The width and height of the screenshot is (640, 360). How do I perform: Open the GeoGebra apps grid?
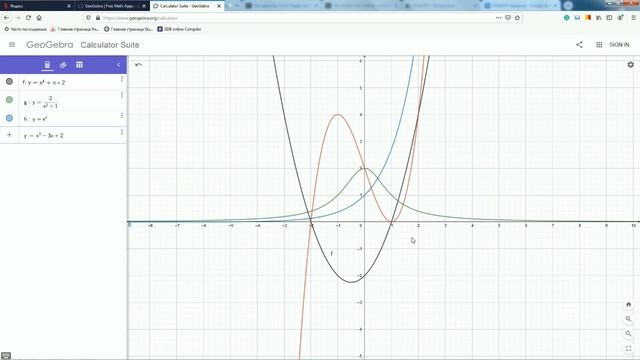click(599, 44)
